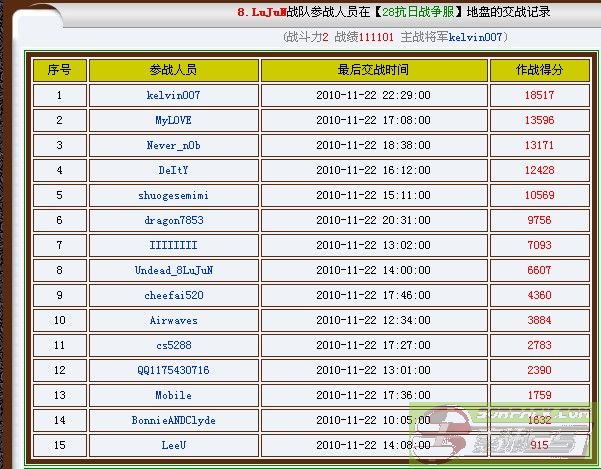This screenshot has width=601, height=469.
Task: Click cs5288 in participant column
Action: [173, 345]
